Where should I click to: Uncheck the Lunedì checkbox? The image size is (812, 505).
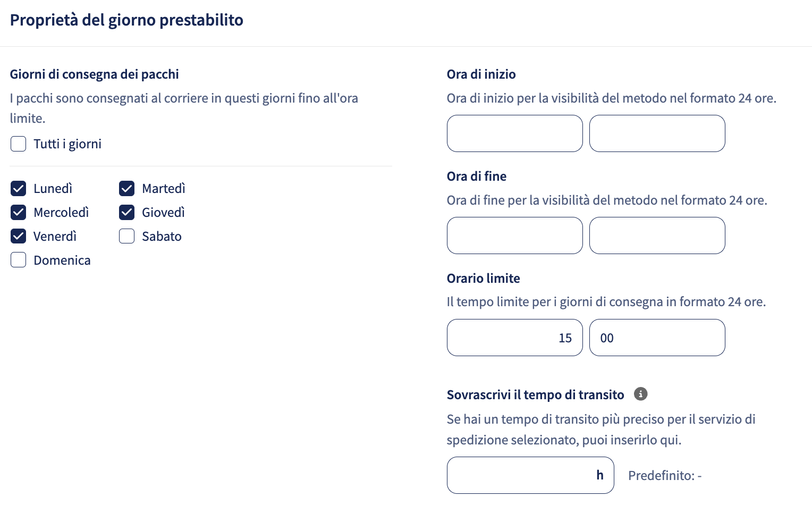coord(19,188)
